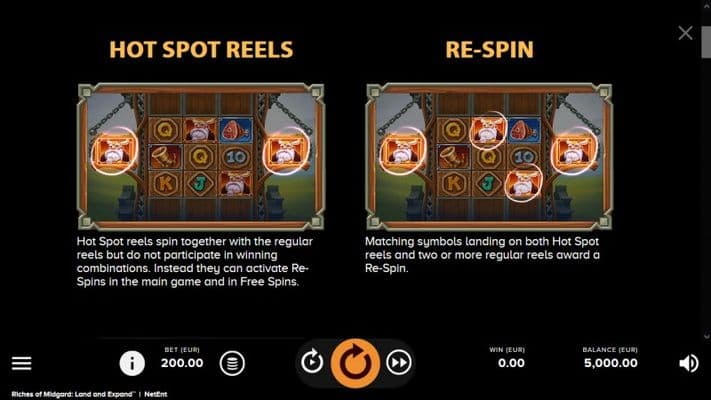Image resolution: width=711 pixels, height=400 pixels.
Task: Open the hamburger menu
Action: [x=21, y=363]
